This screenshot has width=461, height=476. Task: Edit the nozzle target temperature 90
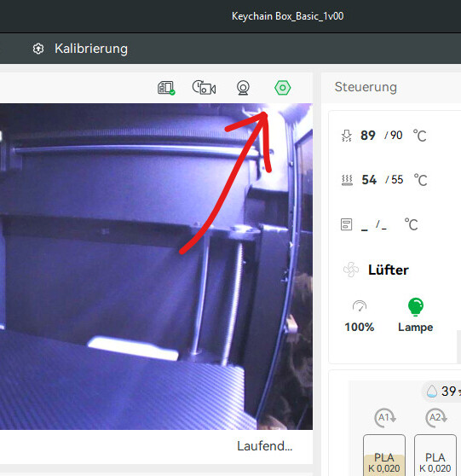click(x=396, y=136)
